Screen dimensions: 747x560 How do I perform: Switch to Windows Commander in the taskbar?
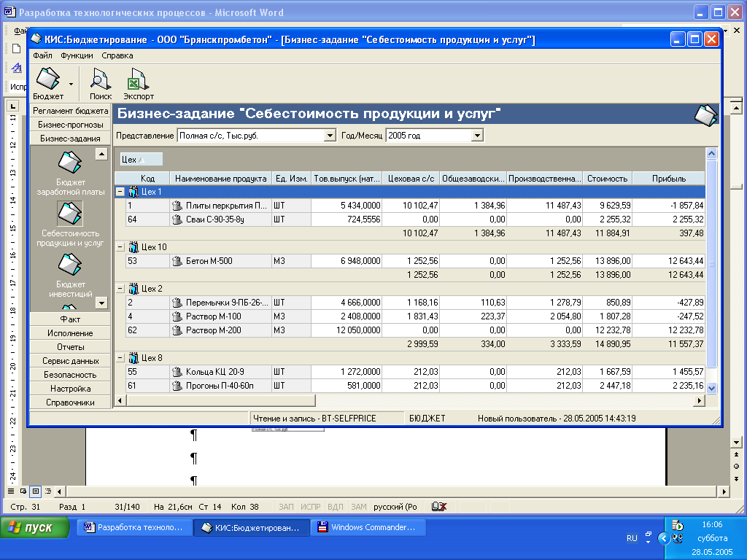[x=366, y=527]
